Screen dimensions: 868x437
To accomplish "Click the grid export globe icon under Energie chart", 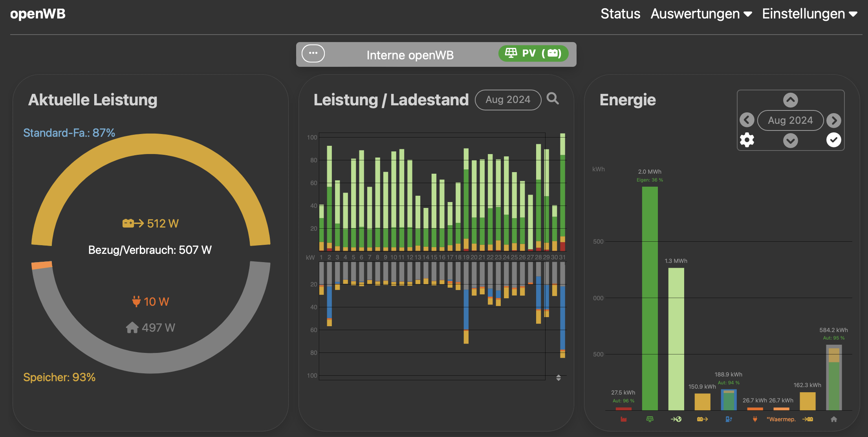I will coord(676,419).
